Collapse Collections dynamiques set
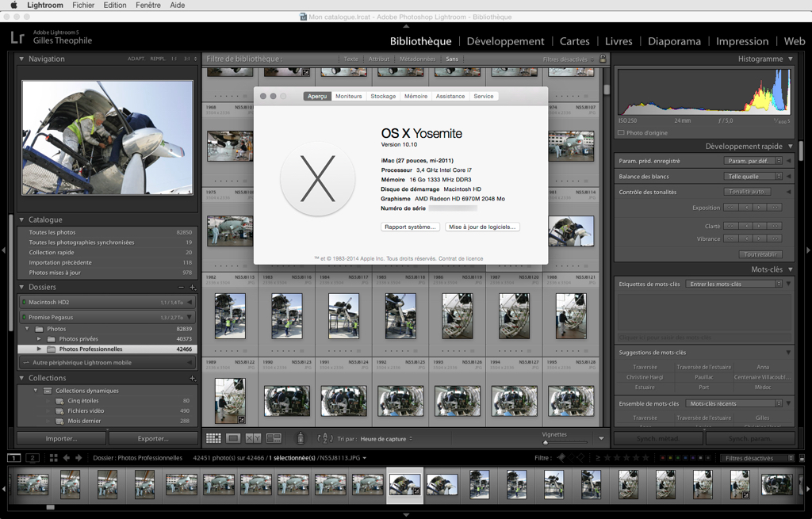 (x=35, y=391)
